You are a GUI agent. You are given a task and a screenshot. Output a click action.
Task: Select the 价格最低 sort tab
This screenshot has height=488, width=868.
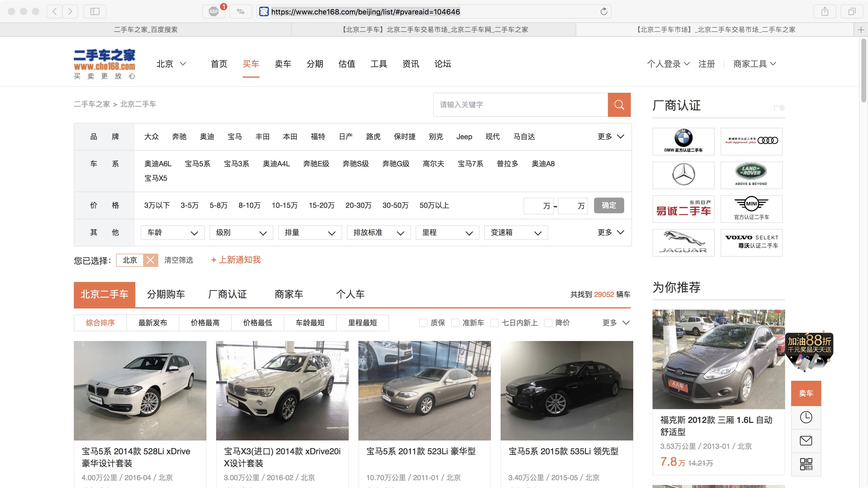pyautogui.click(x=257, y=323)
